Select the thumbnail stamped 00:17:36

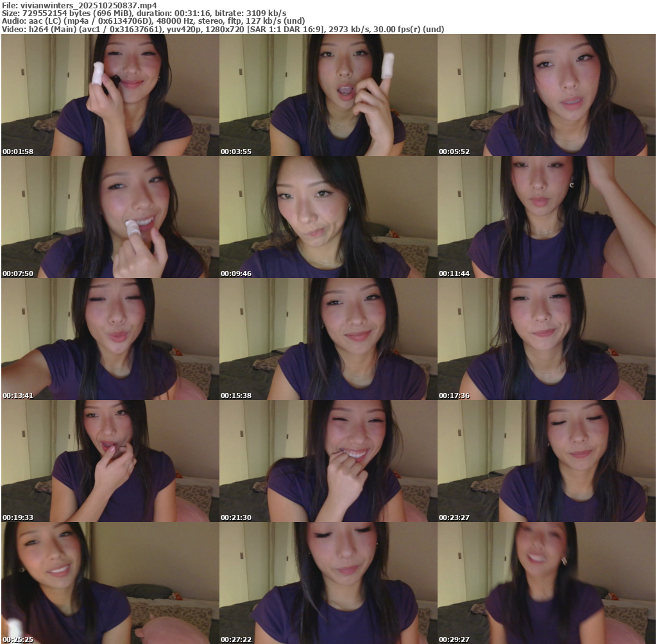coord(547,339)
